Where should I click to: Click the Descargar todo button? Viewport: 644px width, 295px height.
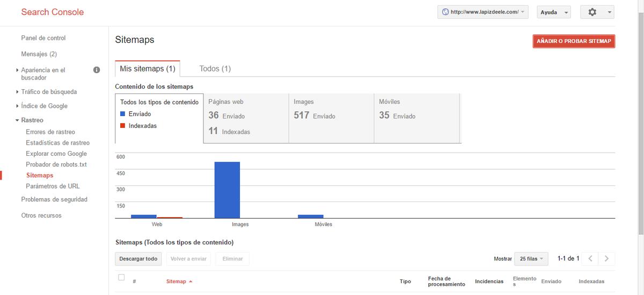(138, 258)
